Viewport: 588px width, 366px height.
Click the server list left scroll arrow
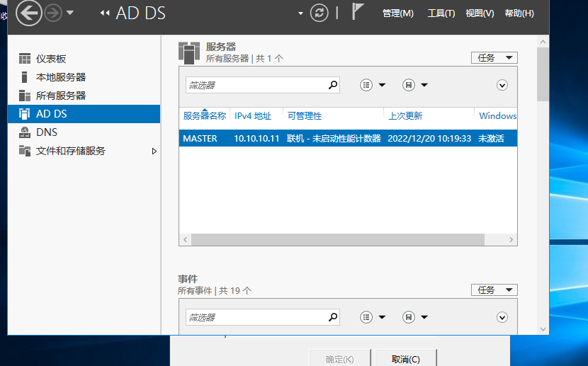point(185,240)
